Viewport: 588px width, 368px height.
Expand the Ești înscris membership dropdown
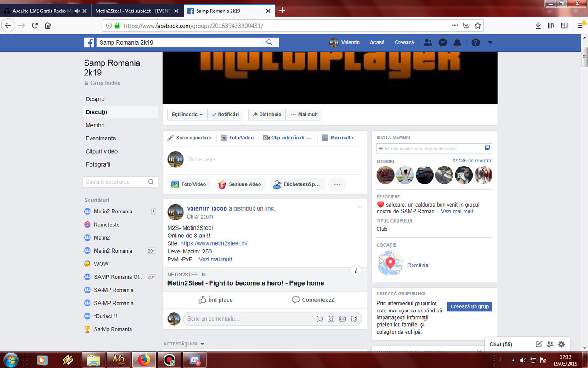click(187, 114)
